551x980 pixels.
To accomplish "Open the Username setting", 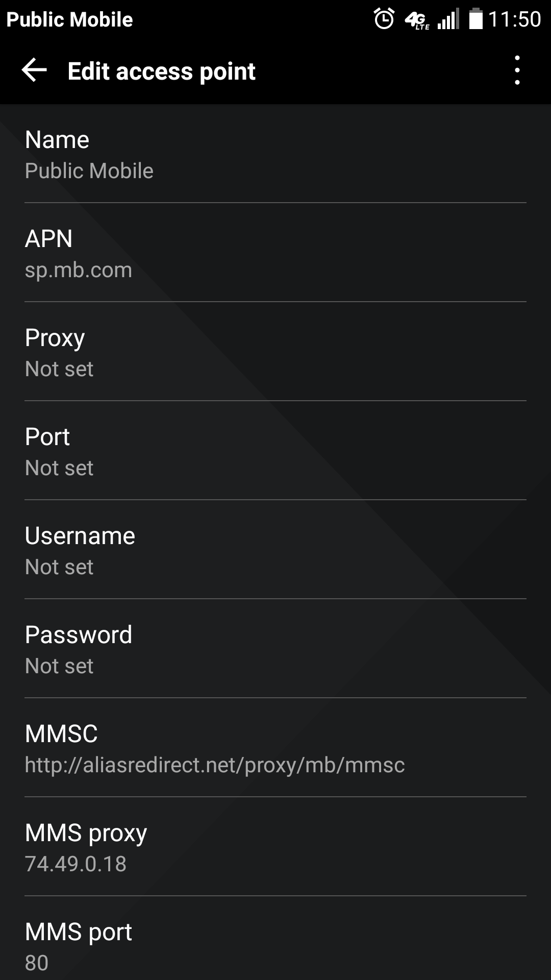I will point(275,551).
